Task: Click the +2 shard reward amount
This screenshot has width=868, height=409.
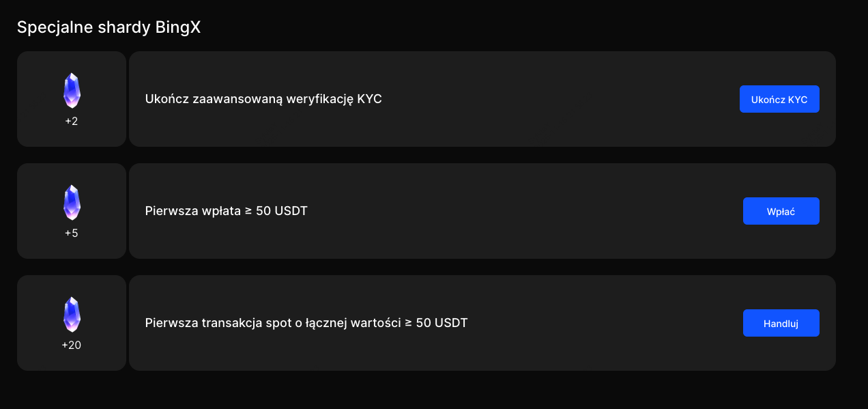Action: pos(72,122)
